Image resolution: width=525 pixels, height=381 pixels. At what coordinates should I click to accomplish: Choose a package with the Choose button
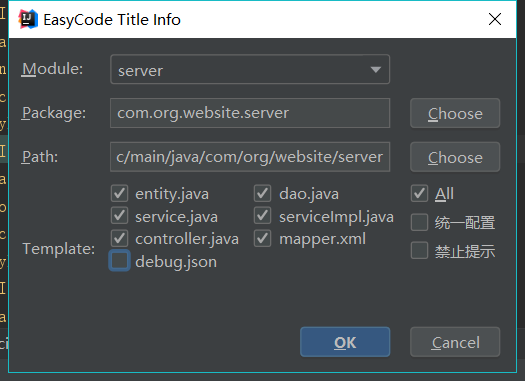coord(455,113)
